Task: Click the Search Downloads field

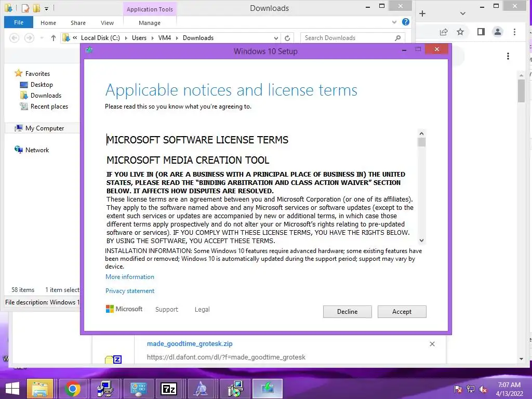Action: 353,37
